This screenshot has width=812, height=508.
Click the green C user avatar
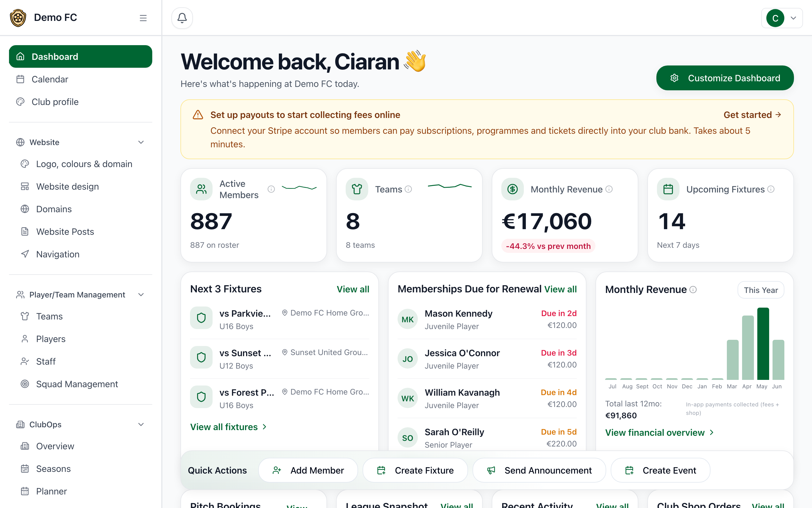click(x=775, y=18)
